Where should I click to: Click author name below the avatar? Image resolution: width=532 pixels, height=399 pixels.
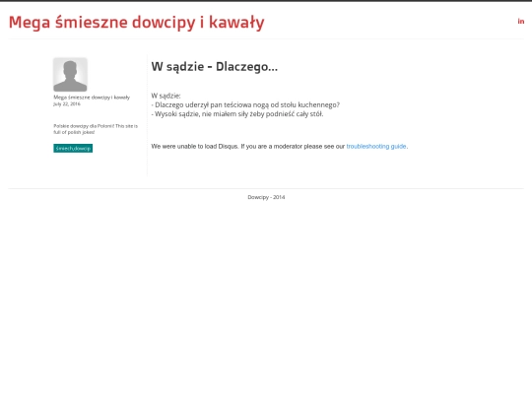(92, 98)
